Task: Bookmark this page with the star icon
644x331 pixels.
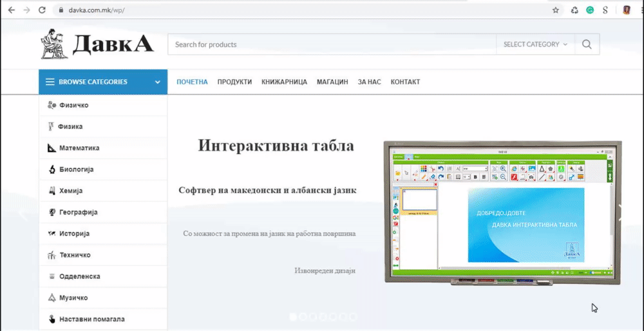Action: click(x=556, y=10)
